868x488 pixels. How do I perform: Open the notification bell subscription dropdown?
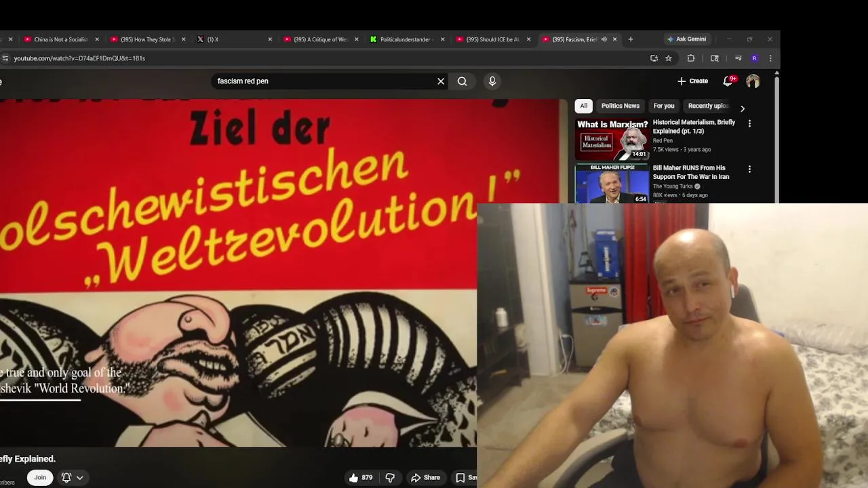tap(72, 477)
